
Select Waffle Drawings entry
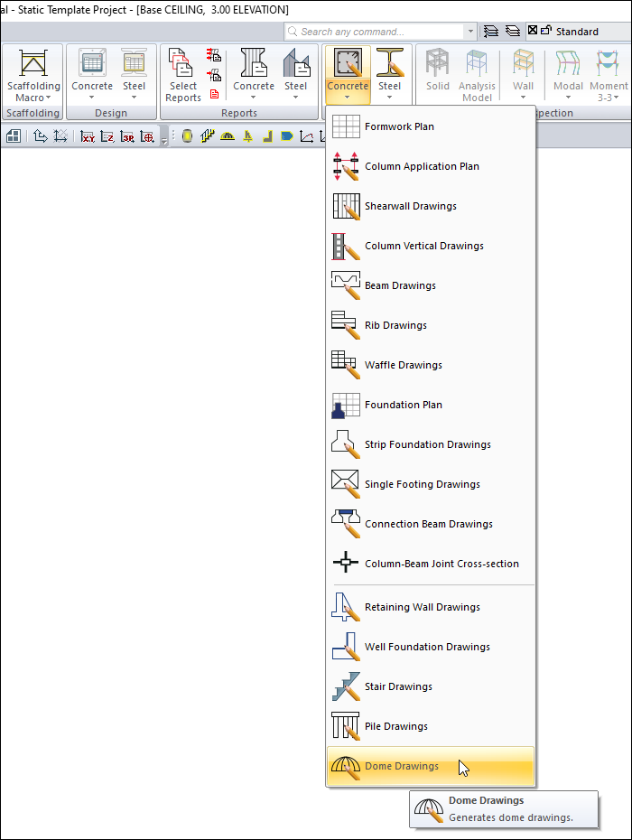430,365
